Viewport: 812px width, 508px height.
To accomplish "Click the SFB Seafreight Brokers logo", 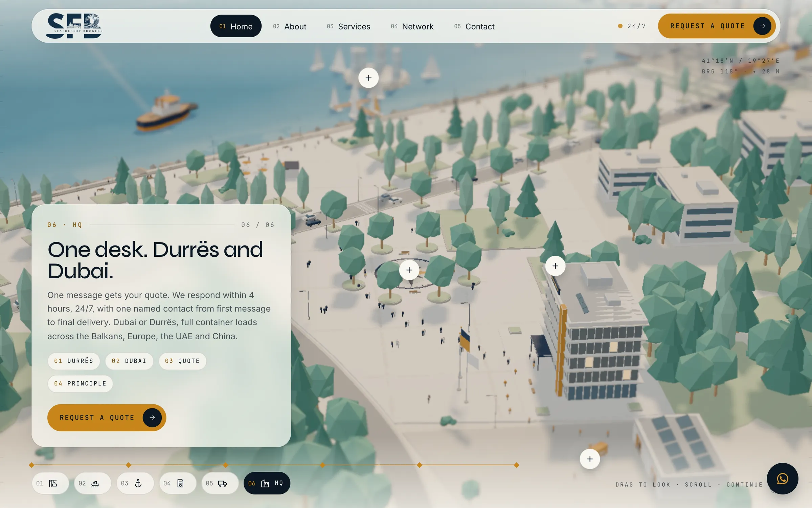I will coord(74,26).
